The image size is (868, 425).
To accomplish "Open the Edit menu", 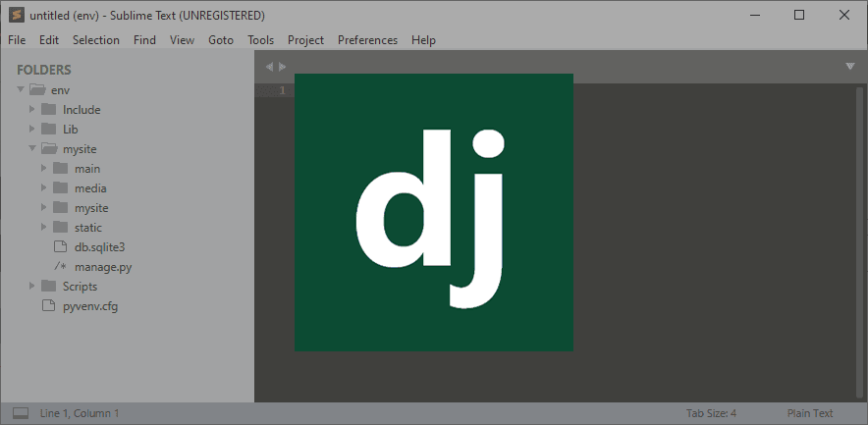I will coord(49,40).
